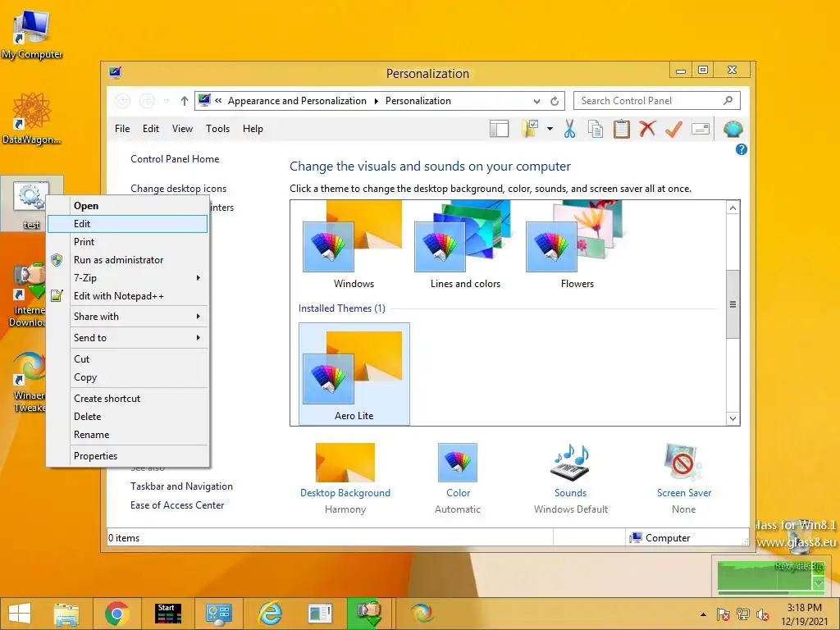
Task: Click Control Panel Home link
Action: pyautogui.click(x=175, y=159)
